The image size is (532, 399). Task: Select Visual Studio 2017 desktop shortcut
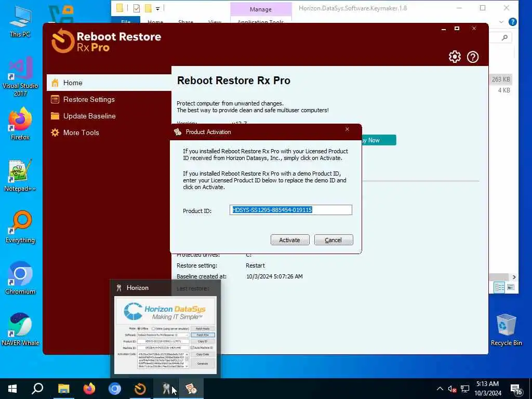click(20, 77)
